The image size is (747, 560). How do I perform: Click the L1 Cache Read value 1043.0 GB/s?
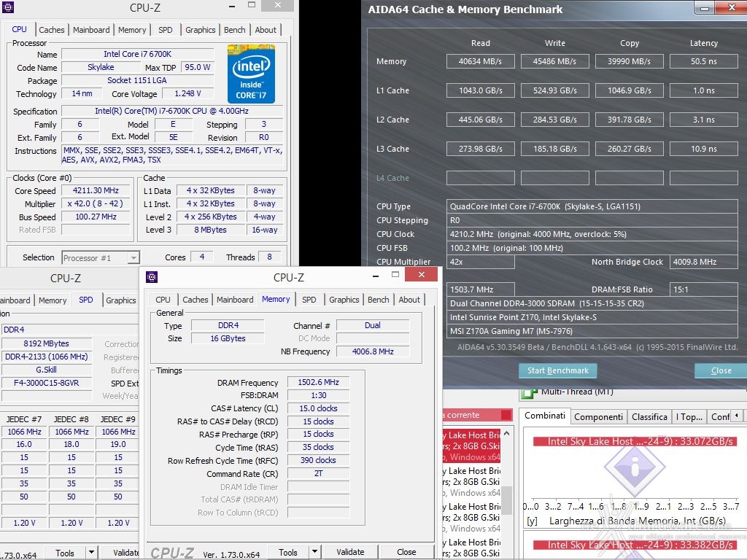(x=480, y=90)
